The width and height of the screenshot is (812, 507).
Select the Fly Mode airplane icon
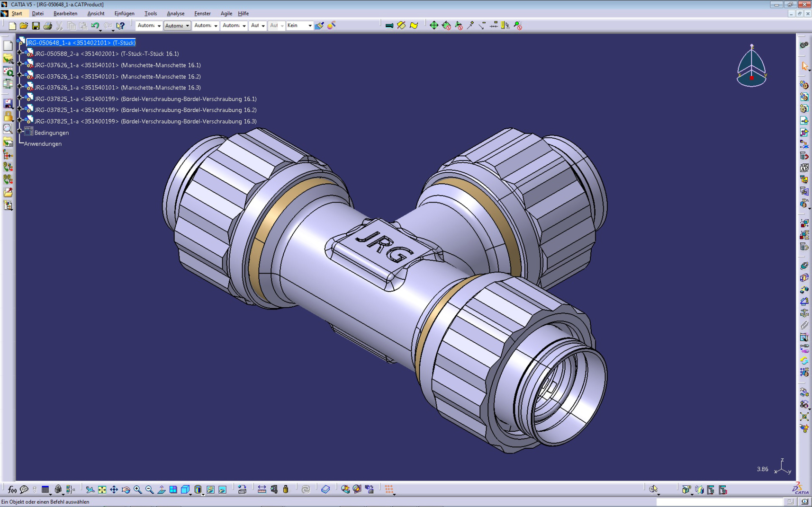click(x=90, y=489)
